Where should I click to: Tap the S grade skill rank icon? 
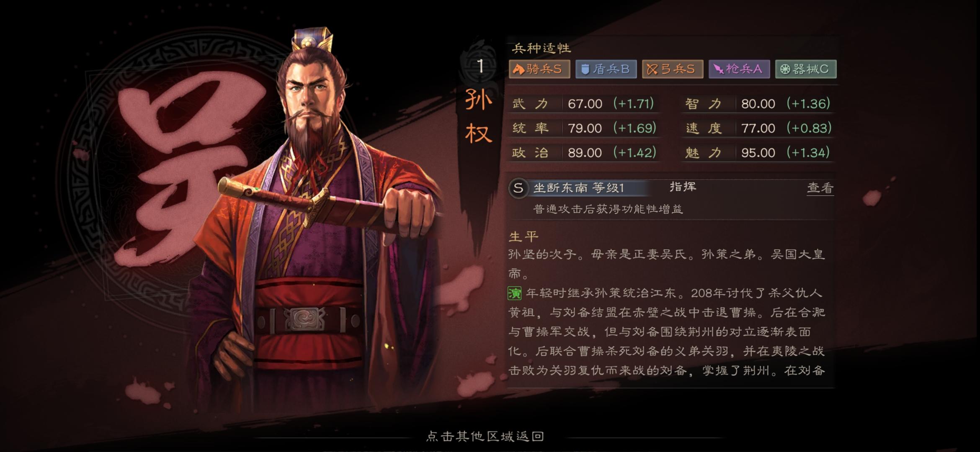(518, 188)
